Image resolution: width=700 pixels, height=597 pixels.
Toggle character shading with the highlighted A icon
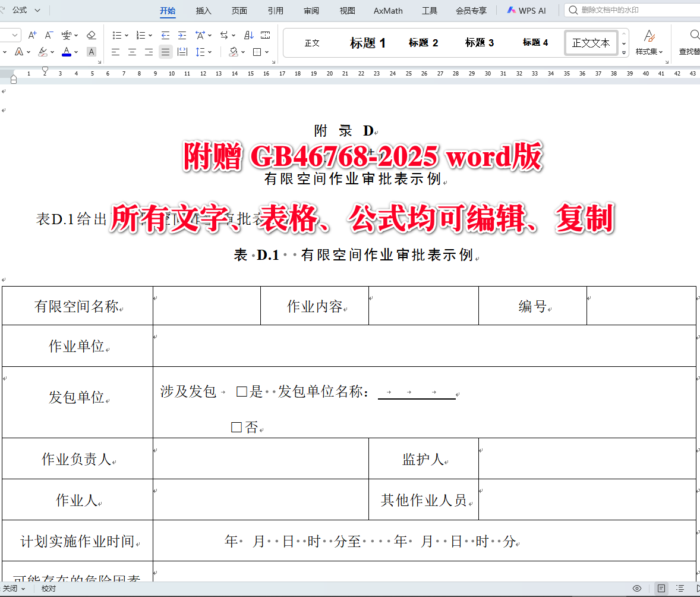click(x=92, y=52)
